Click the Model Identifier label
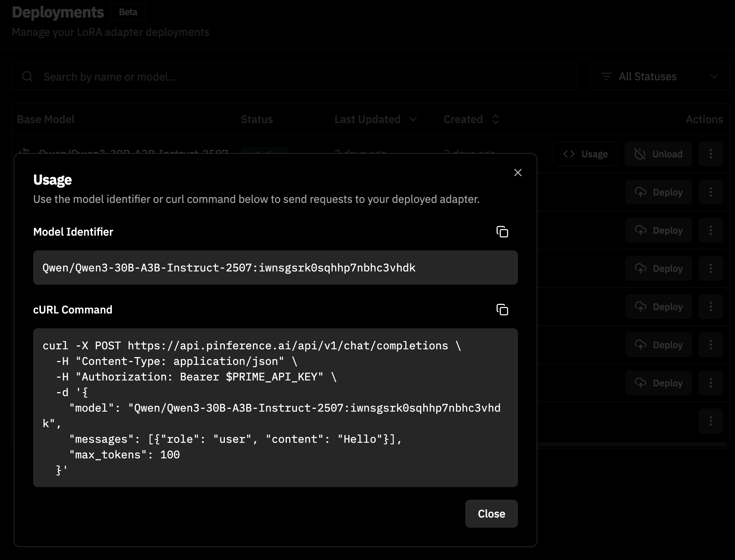The width and height of the screenshot is (735, 560). point(73,232)
